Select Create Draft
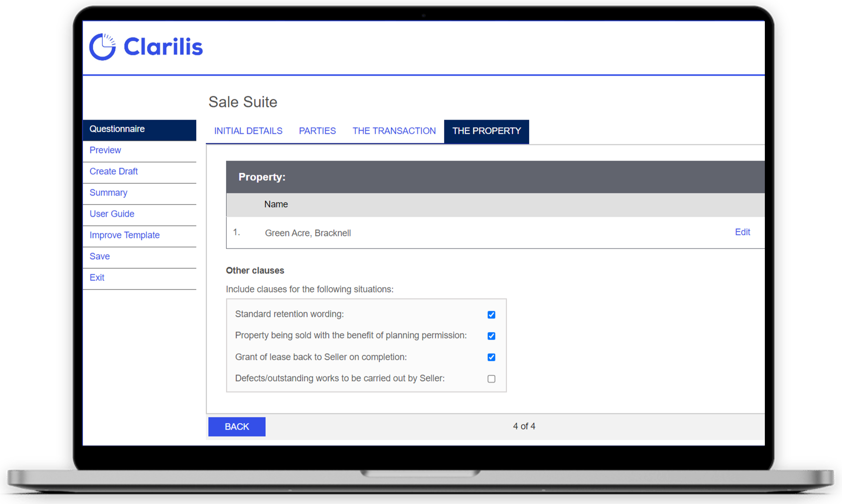The image size is (842, 504). [x=114, y=171]
